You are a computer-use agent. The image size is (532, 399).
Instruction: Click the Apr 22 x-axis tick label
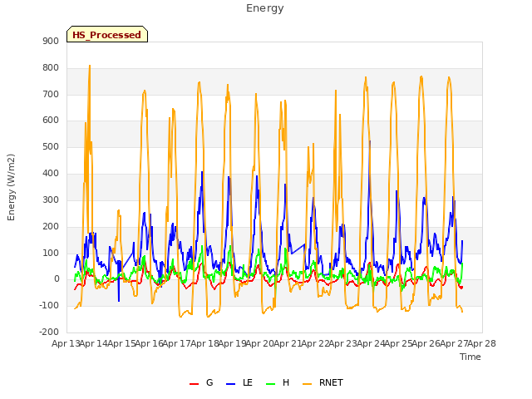point(315,343)
